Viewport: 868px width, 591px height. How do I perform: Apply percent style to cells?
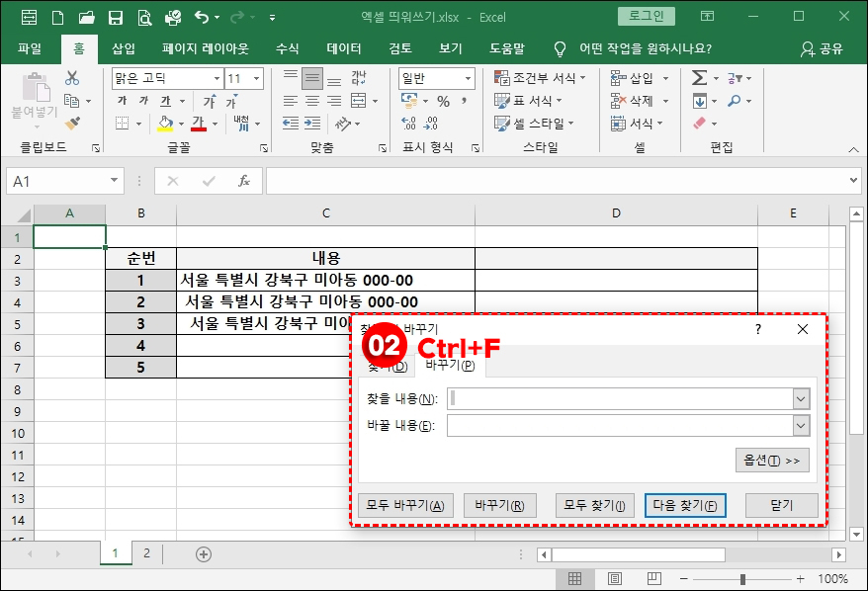coord(444,101)
